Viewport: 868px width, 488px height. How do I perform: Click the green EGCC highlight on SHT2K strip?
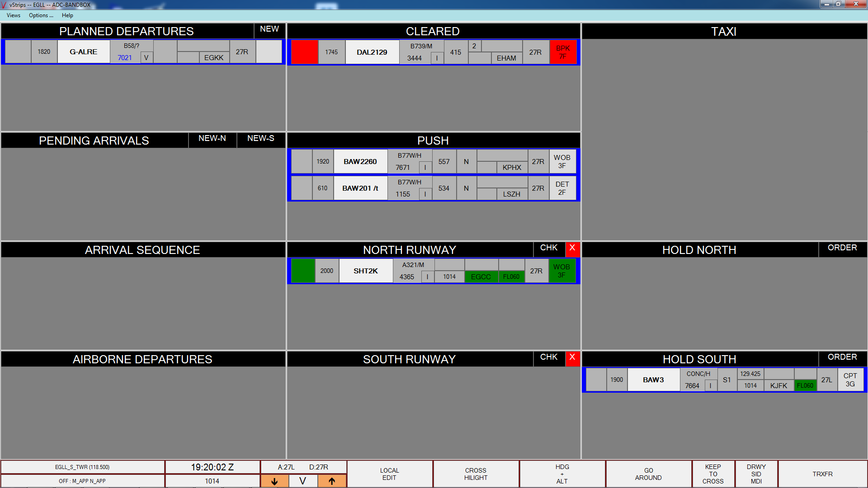[x=481, y=277]
